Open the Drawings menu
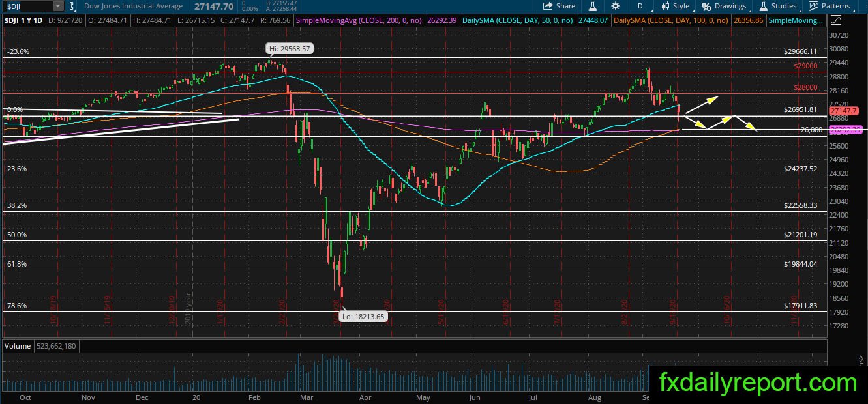868x404 pixels. click(x=724, y=6)
